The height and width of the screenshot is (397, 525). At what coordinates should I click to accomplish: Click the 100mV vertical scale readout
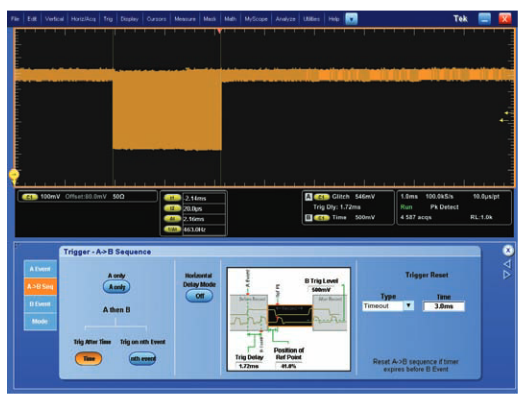coord(50,196)
